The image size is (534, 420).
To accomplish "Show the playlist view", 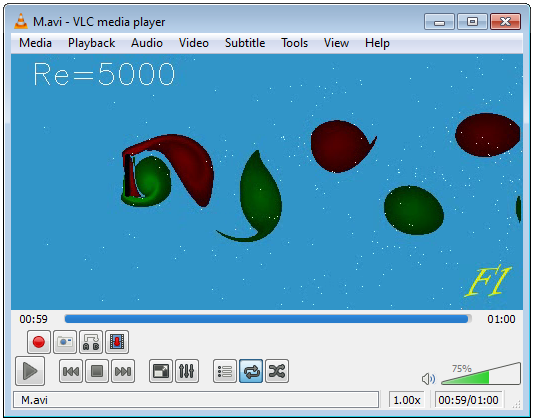I will tap(225, 371).
